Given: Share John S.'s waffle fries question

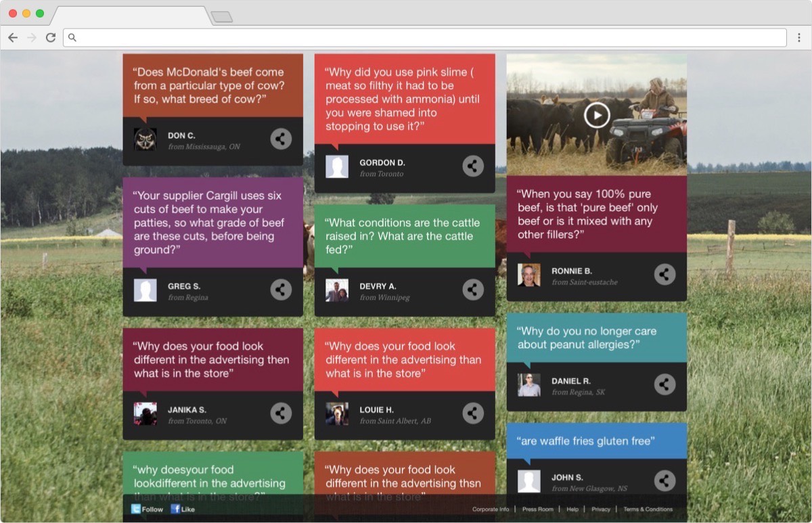Looking at the screenshot, I should pos(664,480).
